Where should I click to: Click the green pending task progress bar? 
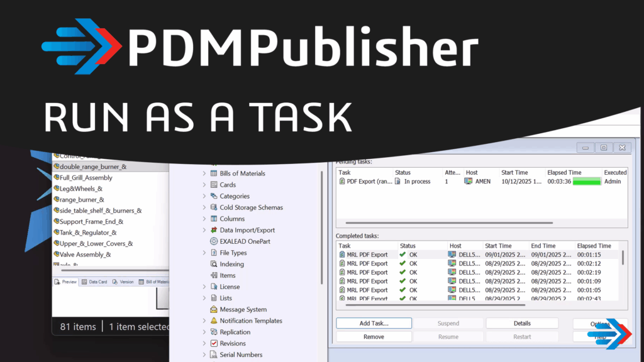(x=587, y=182)
